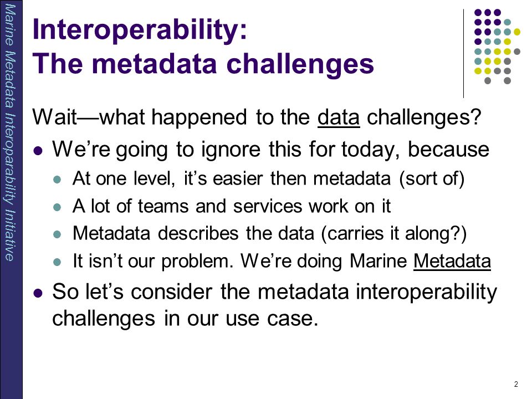The height and width of the screenshot is (399, 532).
Task: Click the slide title "Interoperability:"
Action: [x=140, y=30]
